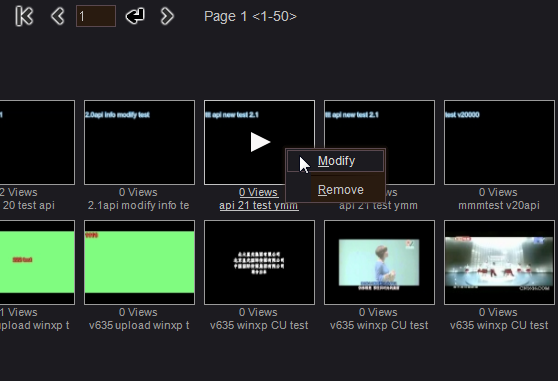This screenshot has height=381, width=558.
Task: Play the 'api 21 test ymm' video
Action: pos(259,142)
